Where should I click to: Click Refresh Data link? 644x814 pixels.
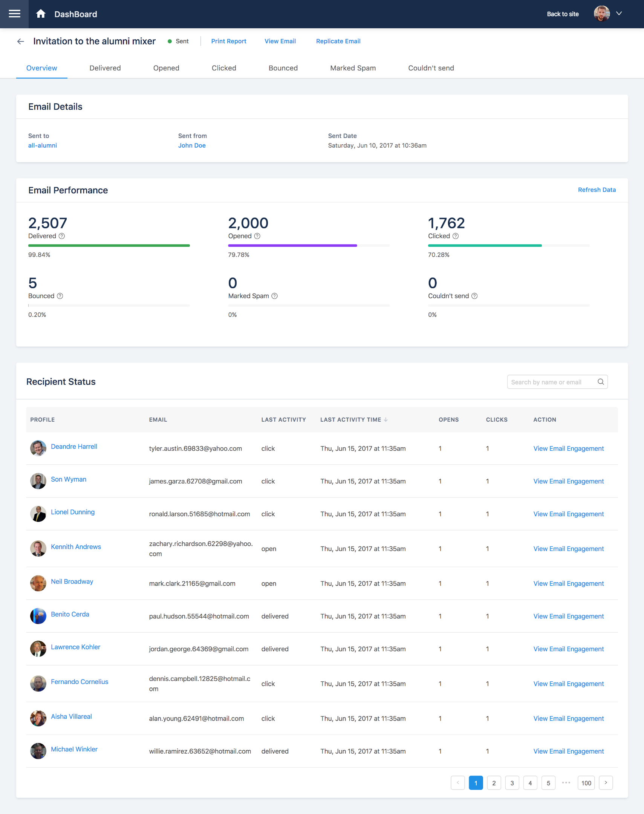[597, 190]
